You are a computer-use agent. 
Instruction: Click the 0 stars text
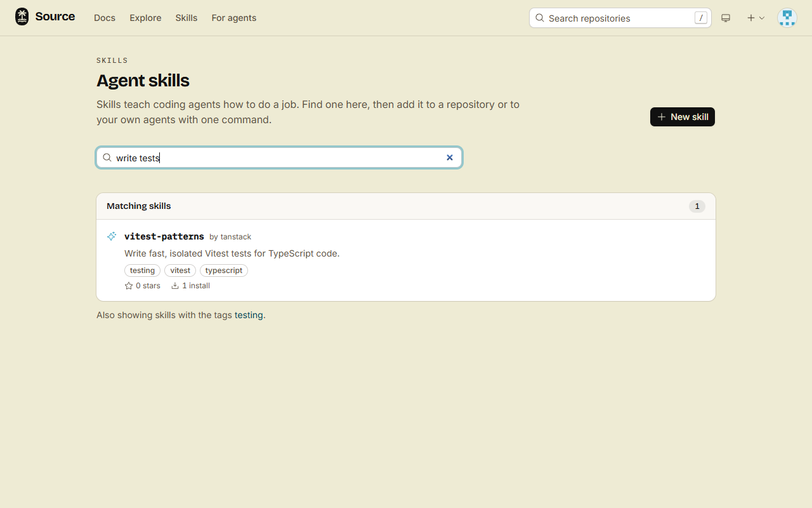148,286
